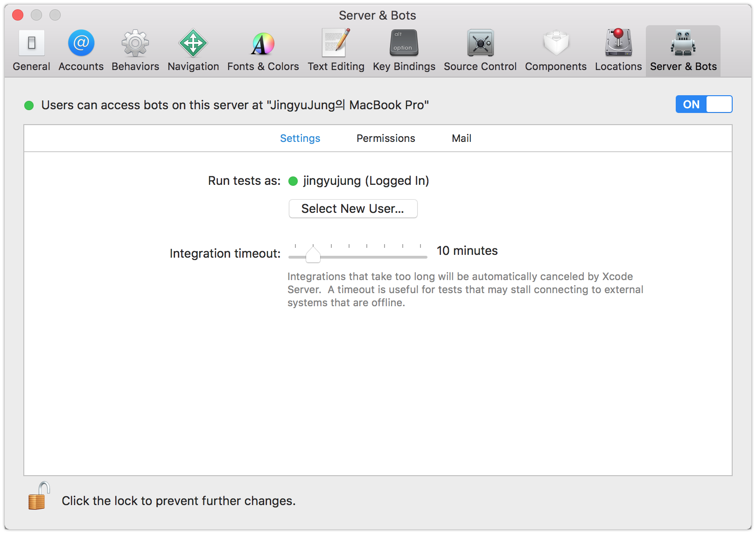Viewport: 756px width, 534px height.
Task: Click the padlock to lock changes
Action: [38, 496]
